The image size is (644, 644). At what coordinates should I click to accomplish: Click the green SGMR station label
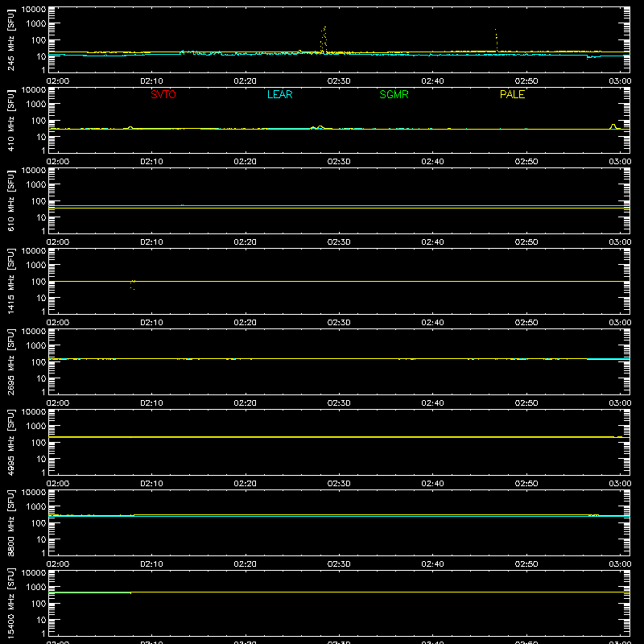[394, 94]
